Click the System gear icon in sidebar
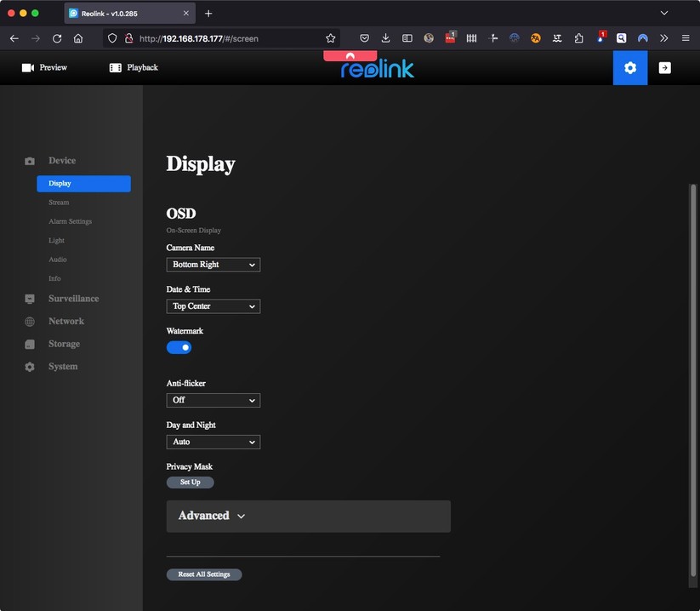Viewport: 700px width, 611px height. (x=30, y=367)
